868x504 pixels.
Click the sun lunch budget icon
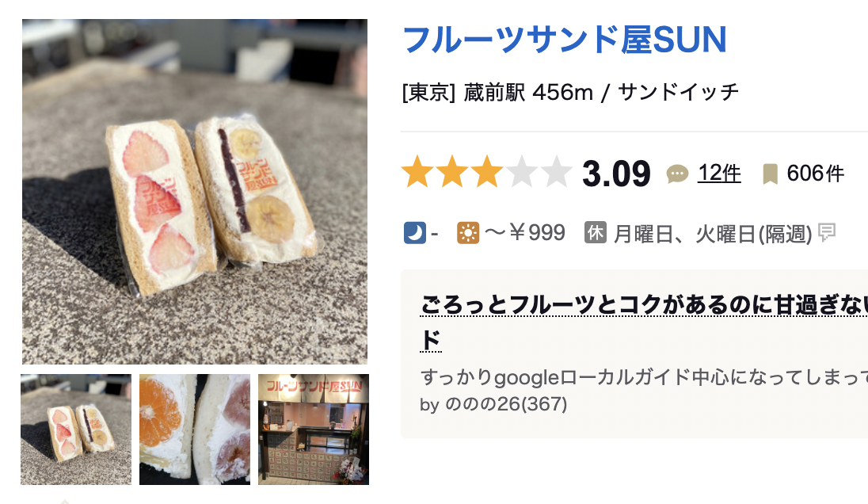[468, 233]
